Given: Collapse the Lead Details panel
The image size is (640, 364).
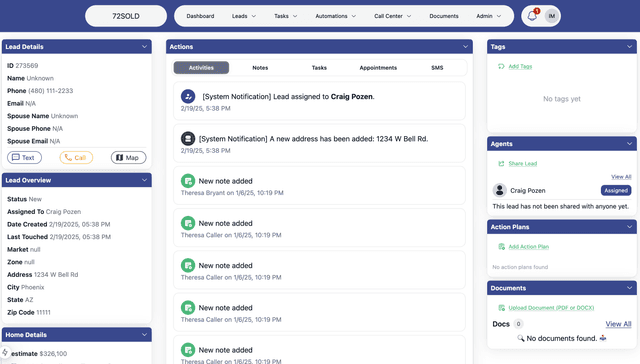Looking at the screenshot, I should point(144,47).
